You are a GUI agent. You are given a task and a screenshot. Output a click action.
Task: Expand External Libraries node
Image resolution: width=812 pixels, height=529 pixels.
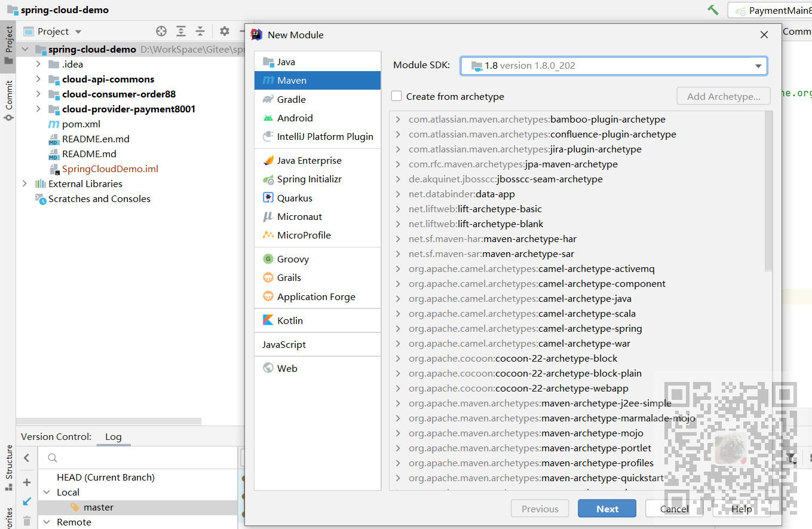[x=24, y=184]
